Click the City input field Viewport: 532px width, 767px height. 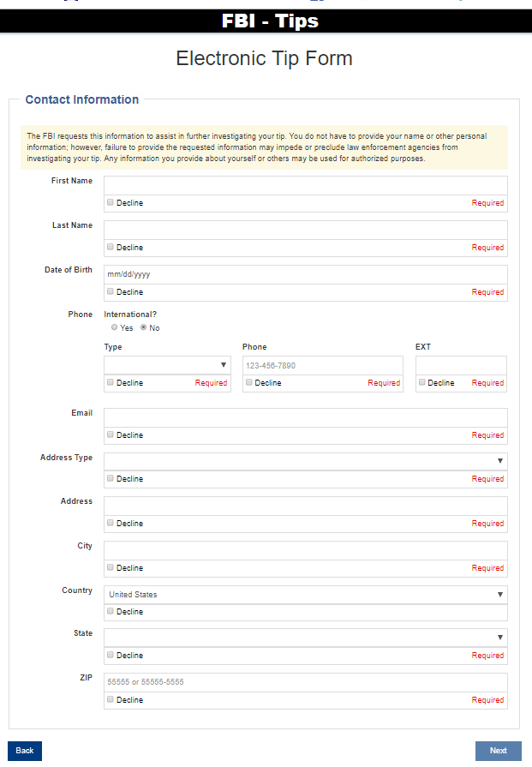click(306, 550)
